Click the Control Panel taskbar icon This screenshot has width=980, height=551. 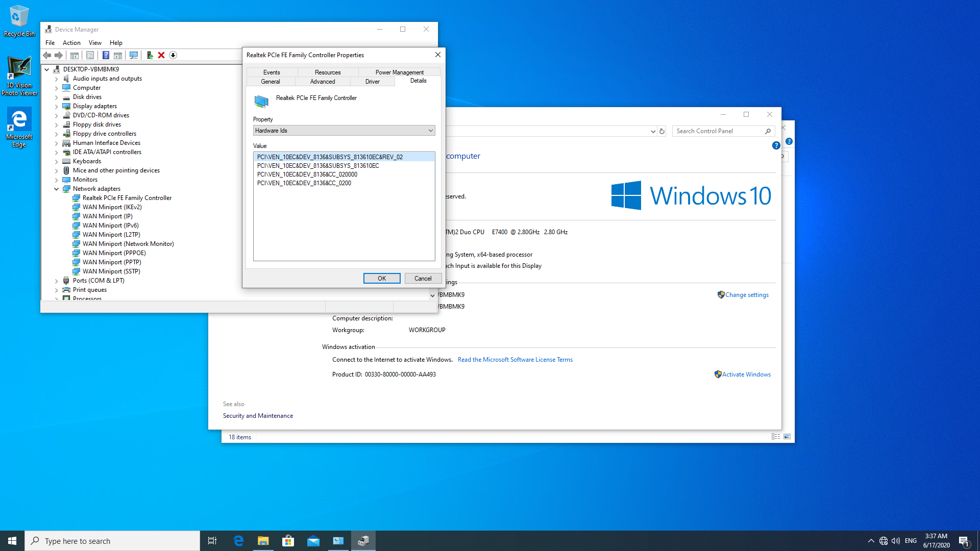pos(338,541)
